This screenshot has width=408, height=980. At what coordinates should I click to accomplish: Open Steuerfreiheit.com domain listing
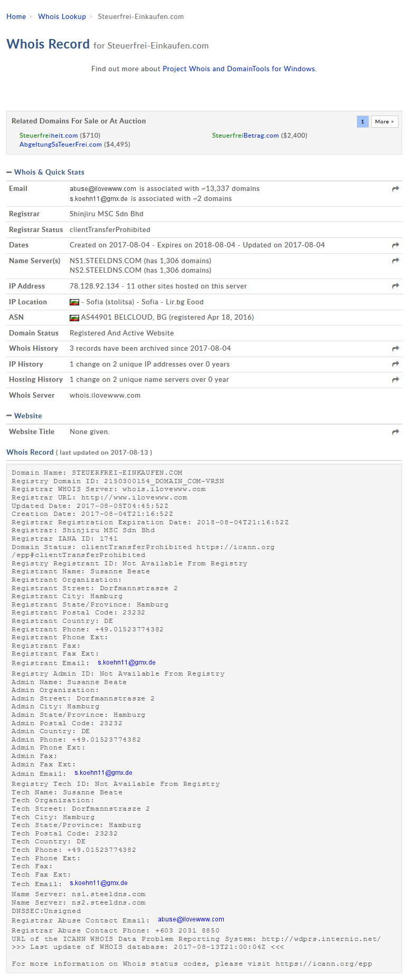pos(49,136)
